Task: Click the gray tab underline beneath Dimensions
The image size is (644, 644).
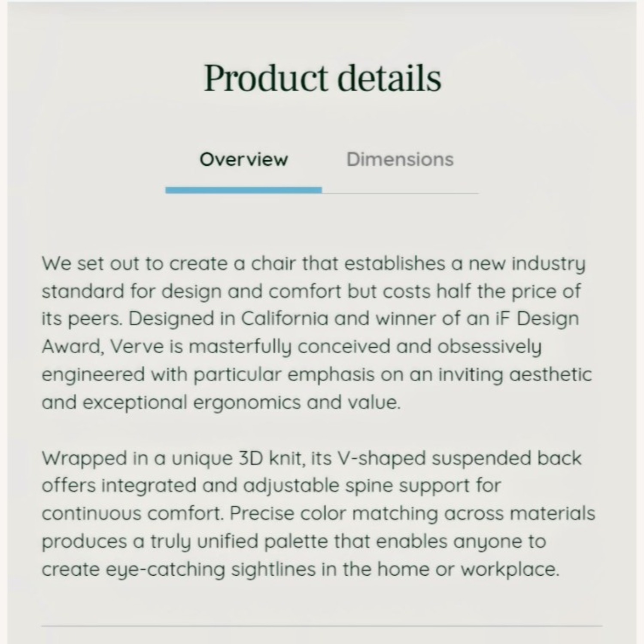Action: click(400, 193)
